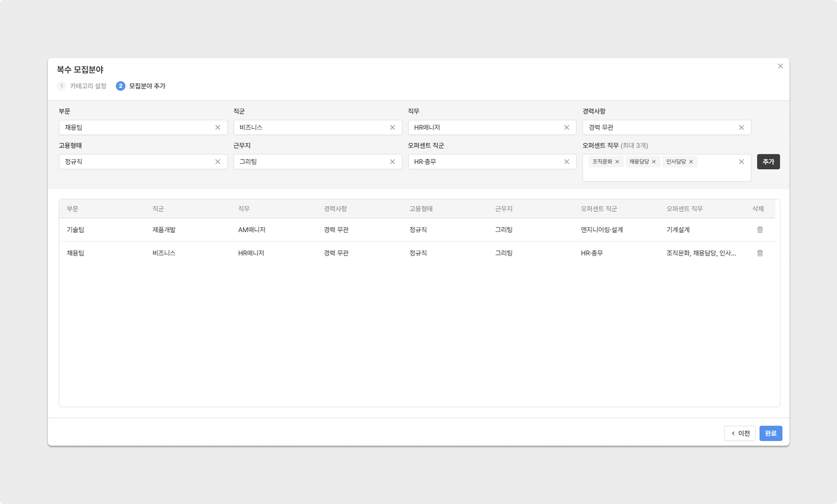The height and width of the screenshot is (504, 837).
Task: Open the 고용형태 dropdown showing 정규직
Action: 138,162
